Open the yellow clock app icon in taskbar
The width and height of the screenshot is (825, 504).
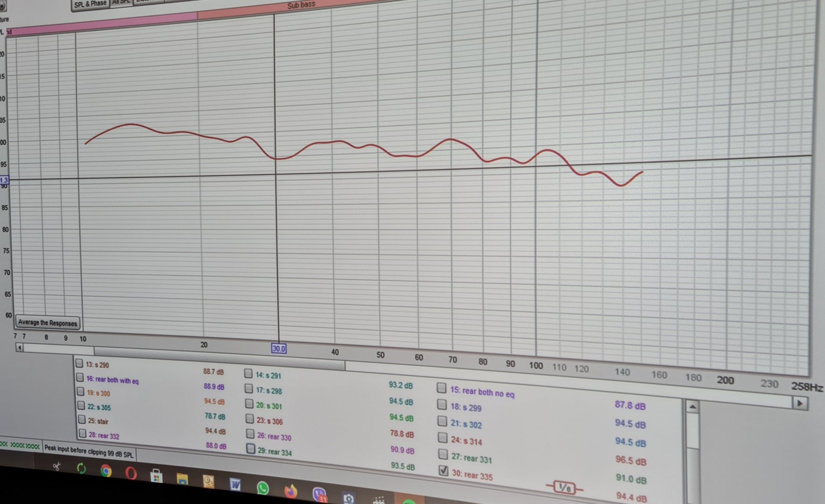(208, 481)
